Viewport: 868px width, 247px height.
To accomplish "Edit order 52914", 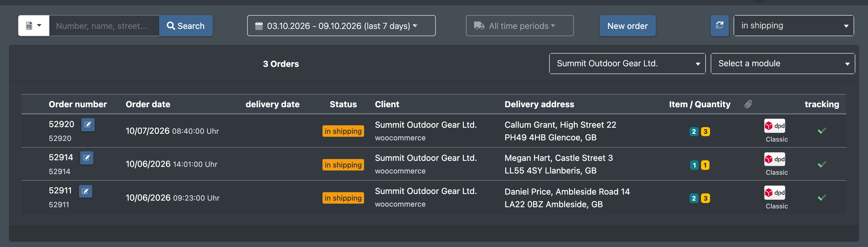I will point(86,158).
